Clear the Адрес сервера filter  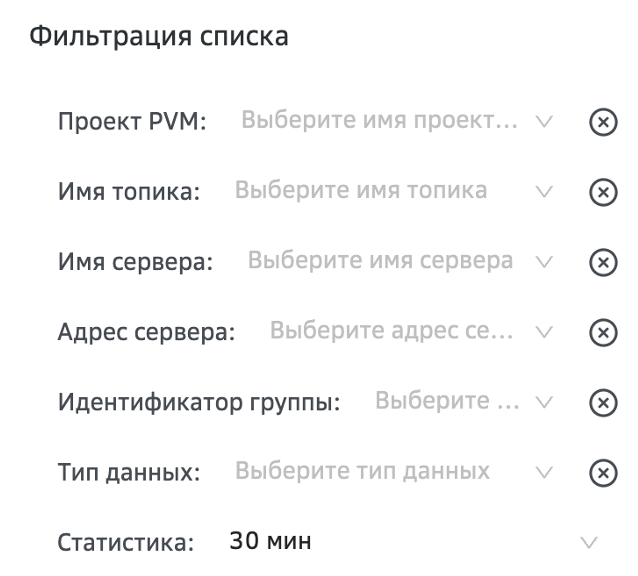point(599,332)
